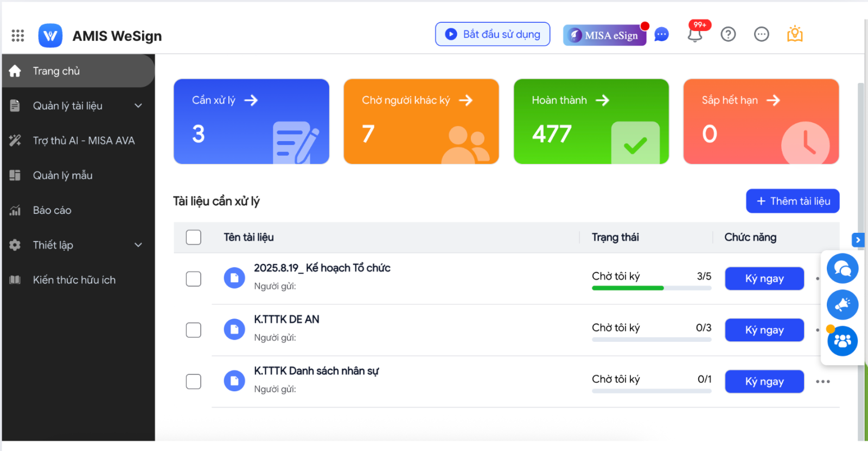
Task: Check the K.TTTK Danh sách nhân sự row
Action: (194, 382)
